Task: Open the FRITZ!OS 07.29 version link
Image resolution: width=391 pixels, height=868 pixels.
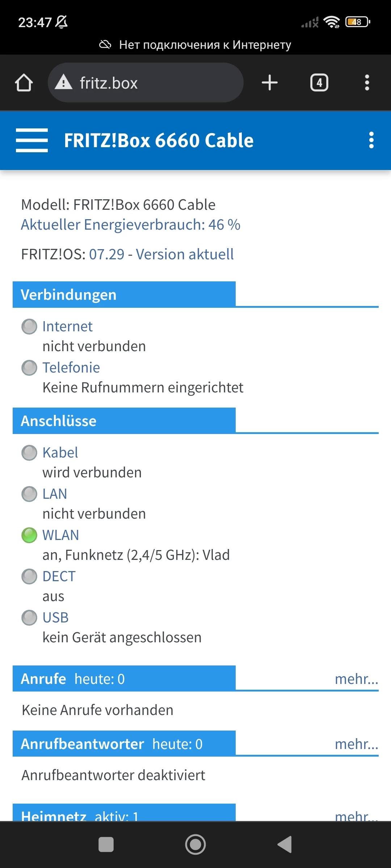Action: point(161,254)
